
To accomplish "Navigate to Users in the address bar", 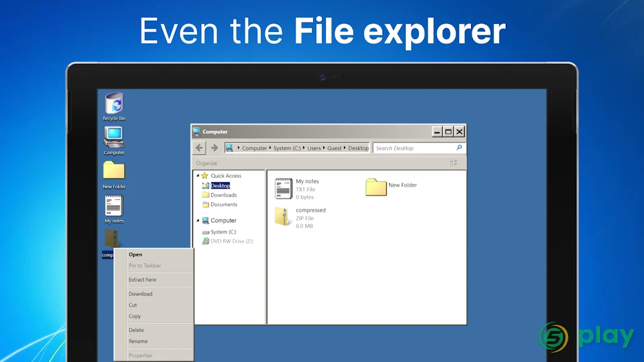I will click(314, 148).
